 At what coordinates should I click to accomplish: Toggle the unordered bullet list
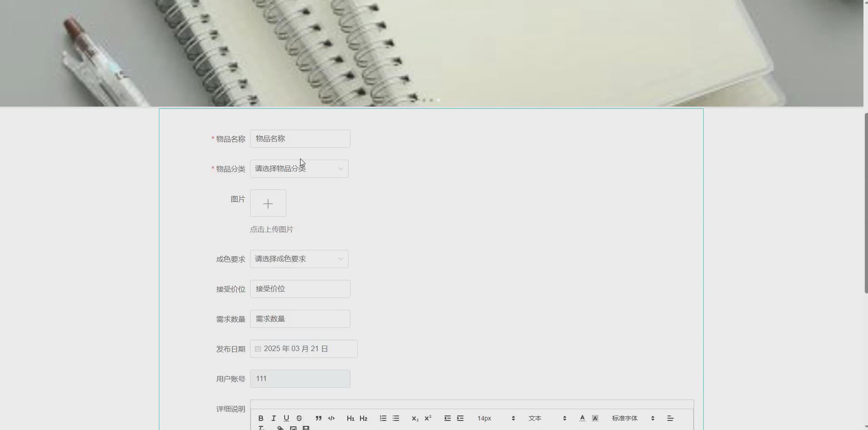pyautogui.click(x=396, y=418)
